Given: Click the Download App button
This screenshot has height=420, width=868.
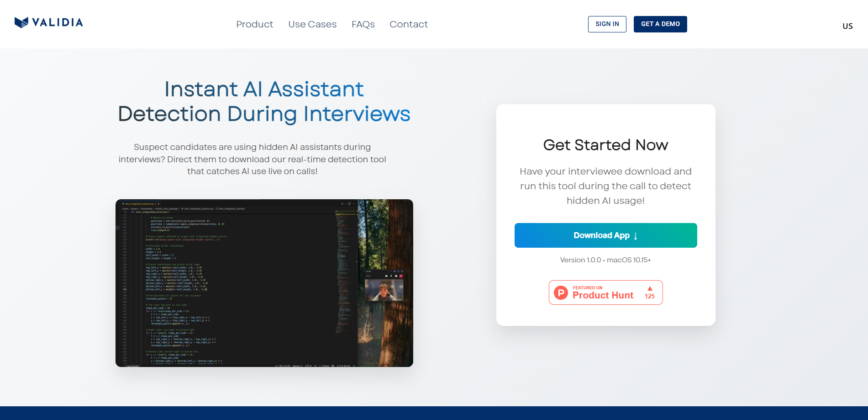Looking at the screenshot, I should coord(605,235).
